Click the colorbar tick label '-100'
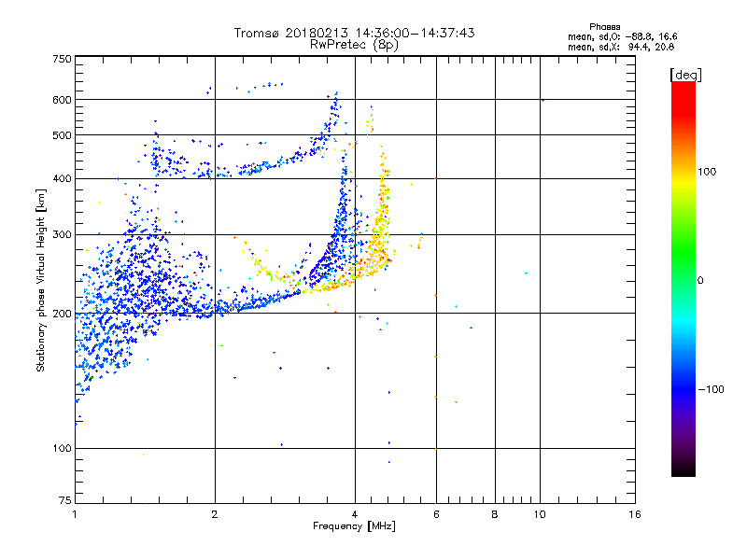The height and width of the screenshot is (560, 747). click(711, 389)
